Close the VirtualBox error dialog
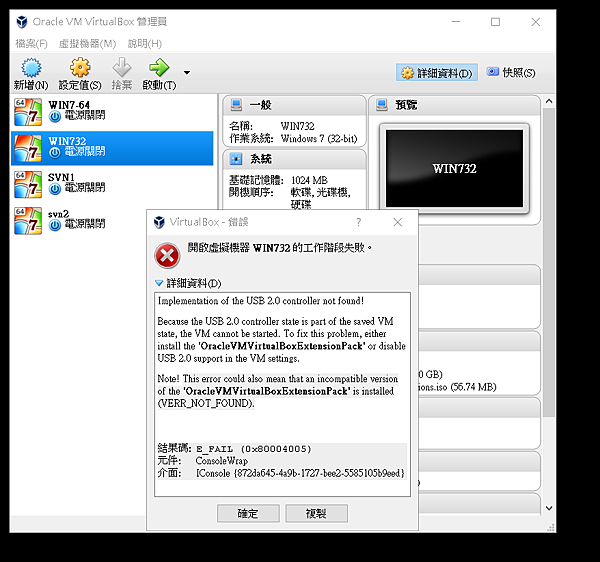 [x=398, y=222]
